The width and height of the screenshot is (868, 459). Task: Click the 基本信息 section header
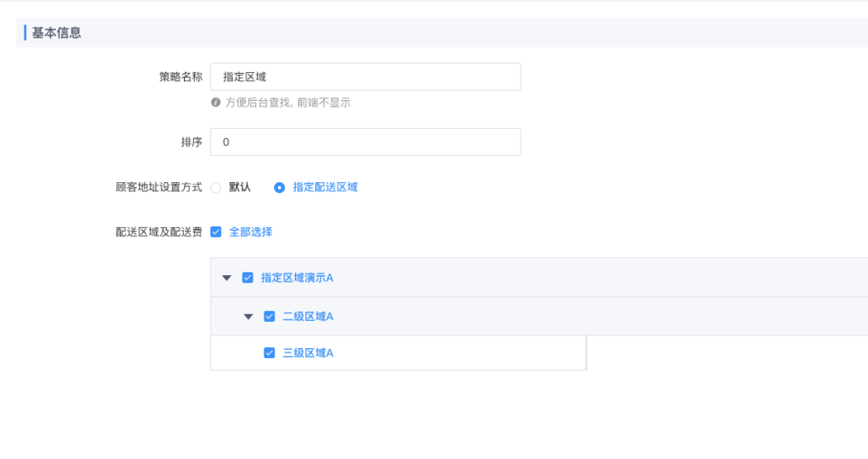coord(57,33)
